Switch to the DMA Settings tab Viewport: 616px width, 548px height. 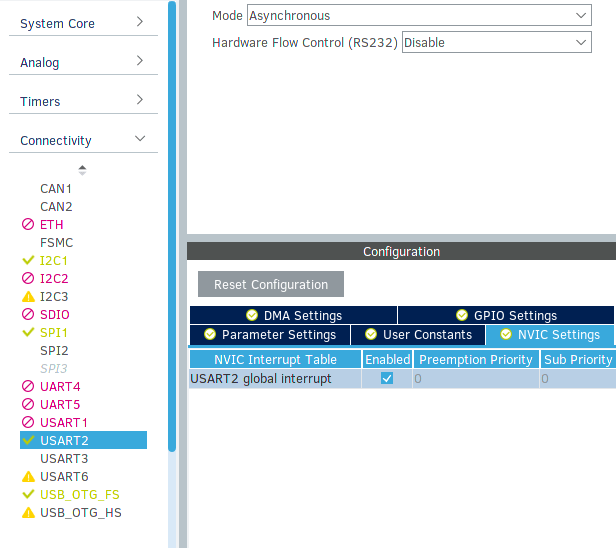[x=293, y=315]
